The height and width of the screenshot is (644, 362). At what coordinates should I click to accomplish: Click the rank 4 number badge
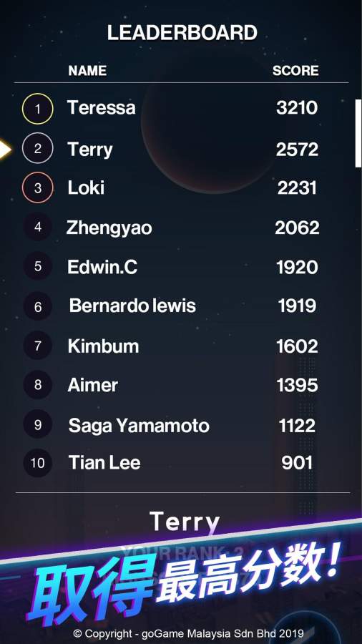tap(38, 227)
